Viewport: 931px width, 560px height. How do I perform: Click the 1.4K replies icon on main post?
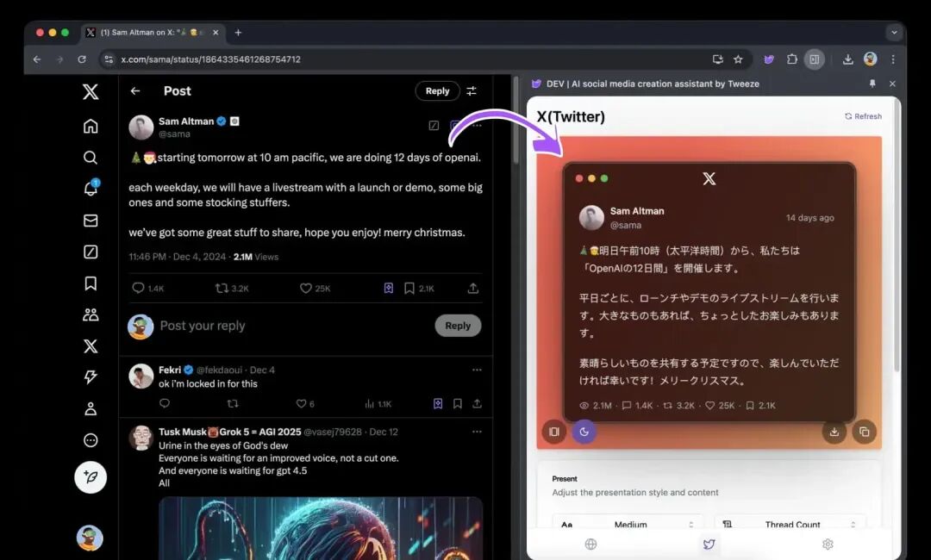coord(138,288)
